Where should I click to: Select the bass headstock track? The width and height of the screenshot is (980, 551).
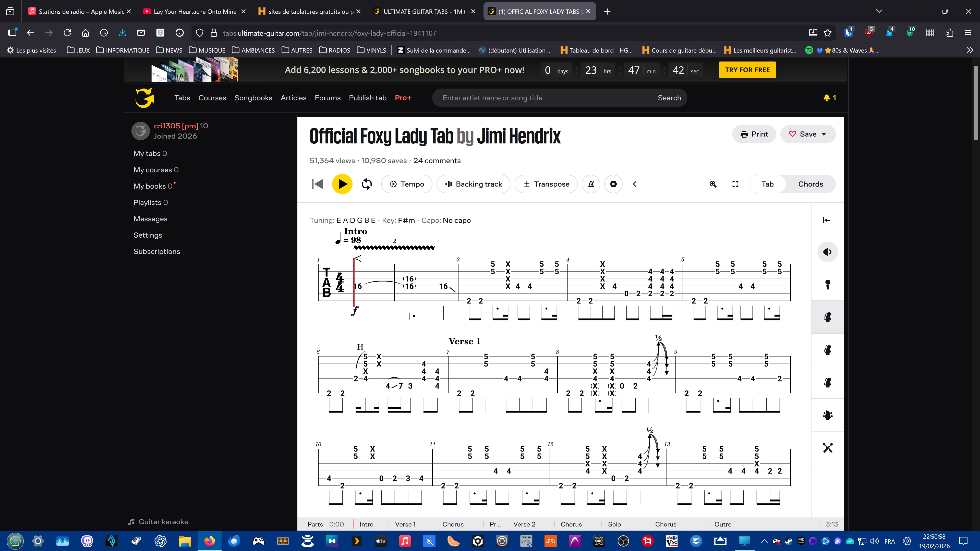827,415
